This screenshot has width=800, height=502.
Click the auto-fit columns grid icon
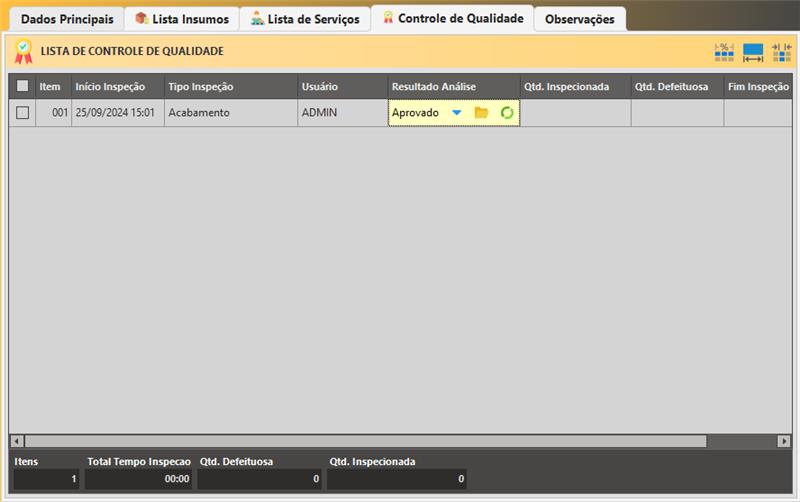(781, 52)
